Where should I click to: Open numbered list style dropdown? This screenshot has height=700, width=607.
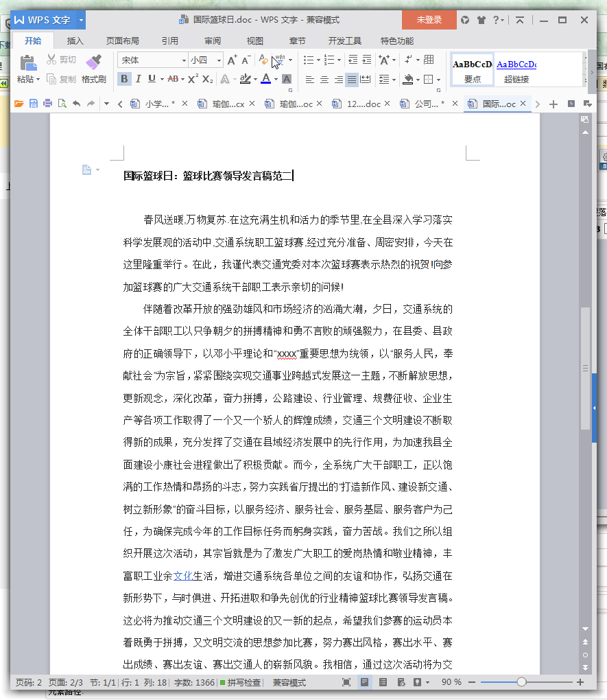click(x=340, y=60)
